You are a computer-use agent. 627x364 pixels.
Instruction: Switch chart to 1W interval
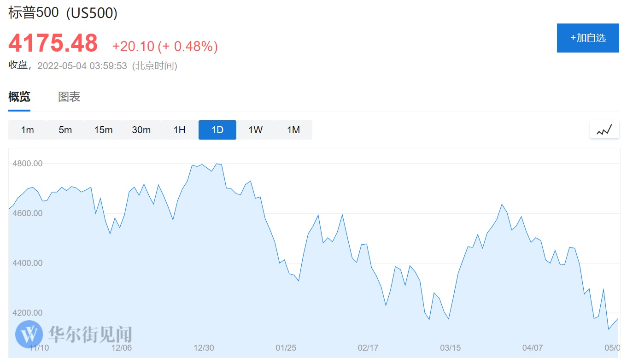point(256,130)
